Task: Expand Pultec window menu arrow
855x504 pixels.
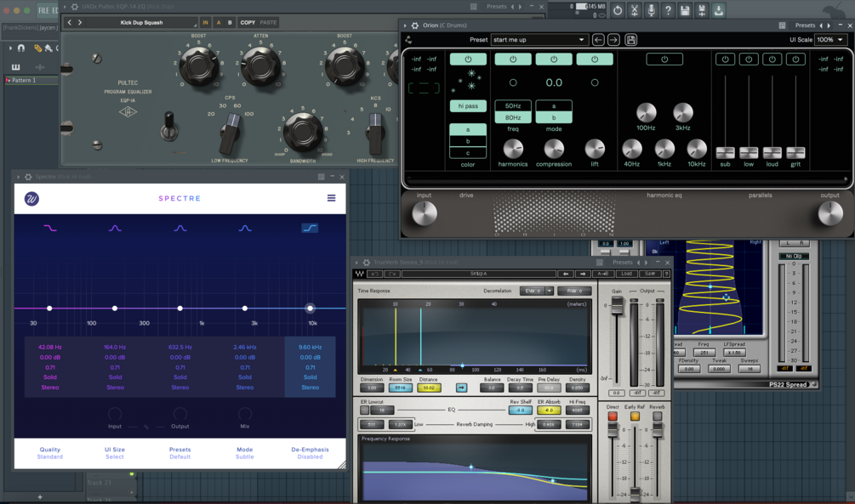Action: coord(65,7)
